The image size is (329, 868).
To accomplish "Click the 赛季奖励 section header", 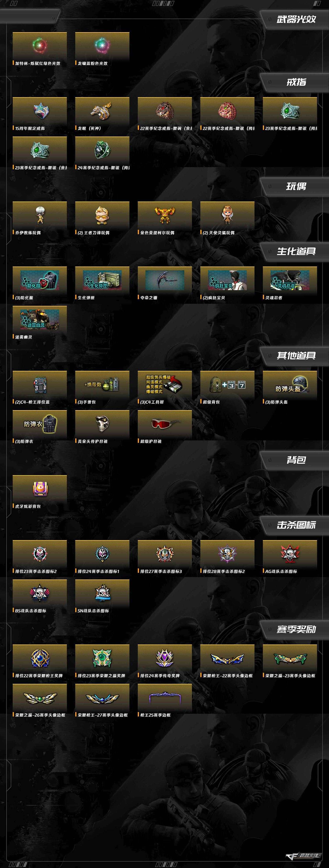I will pyautogui.click(x=296, y=629).
